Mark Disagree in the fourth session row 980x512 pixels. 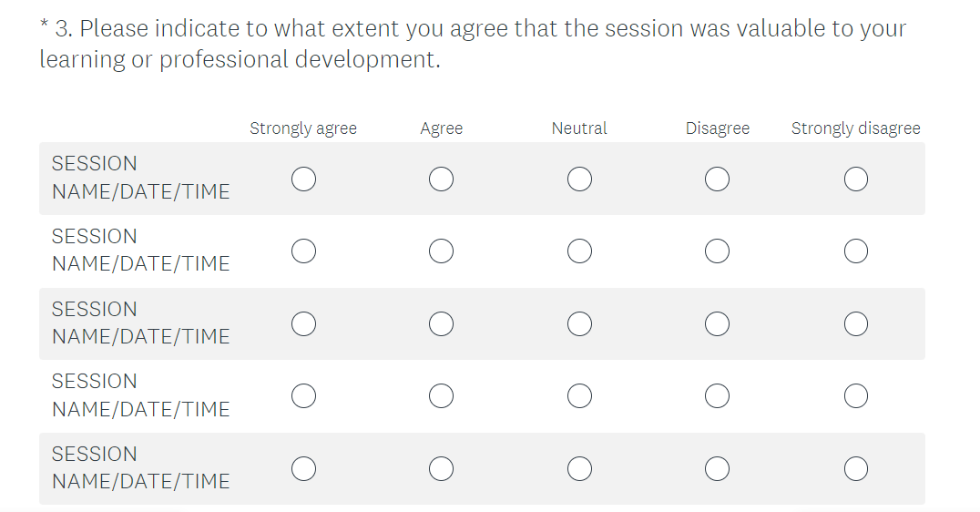pos(717,395)
